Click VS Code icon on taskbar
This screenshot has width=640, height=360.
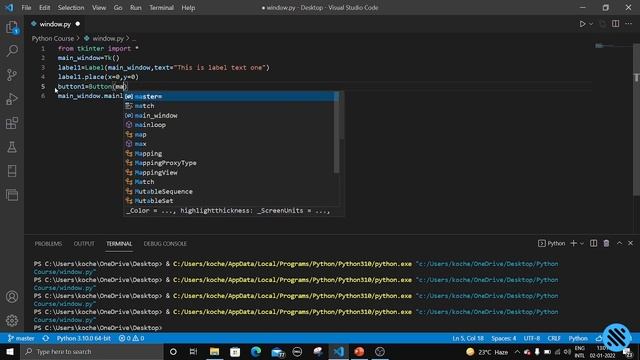click(x=338, y=351)
